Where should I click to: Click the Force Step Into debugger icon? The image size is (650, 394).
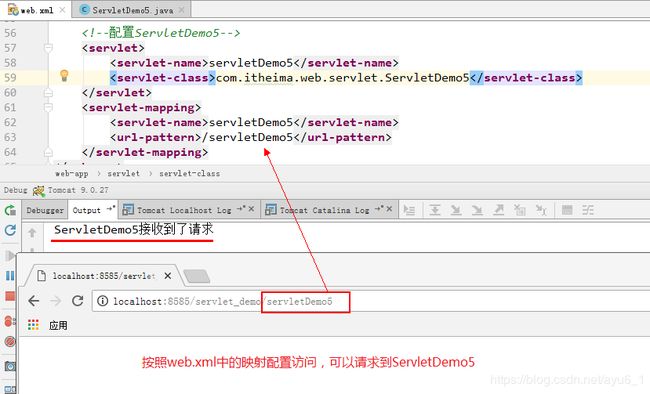(477, 210)
